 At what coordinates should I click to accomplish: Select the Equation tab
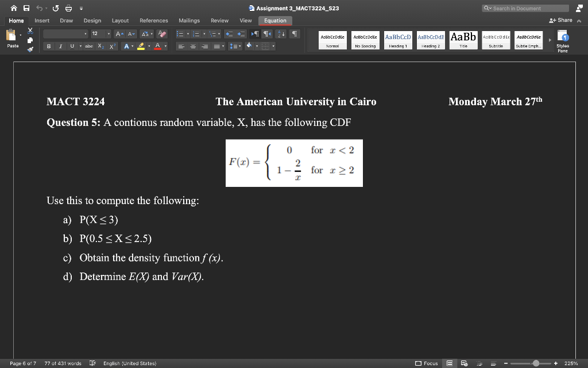click(275, 21)
